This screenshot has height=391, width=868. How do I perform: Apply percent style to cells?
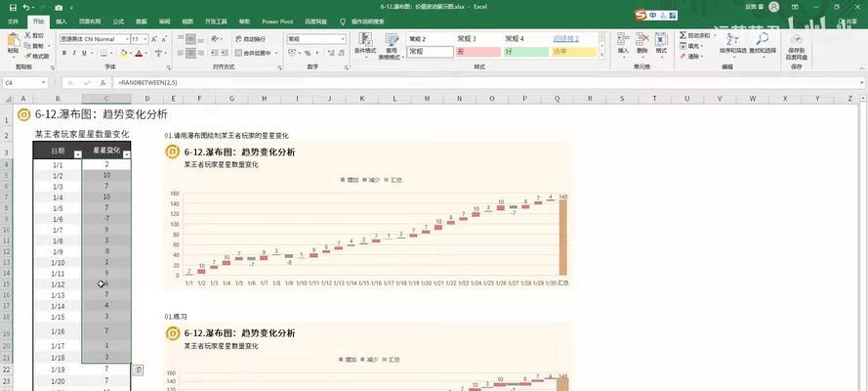(x=308, y=53)
